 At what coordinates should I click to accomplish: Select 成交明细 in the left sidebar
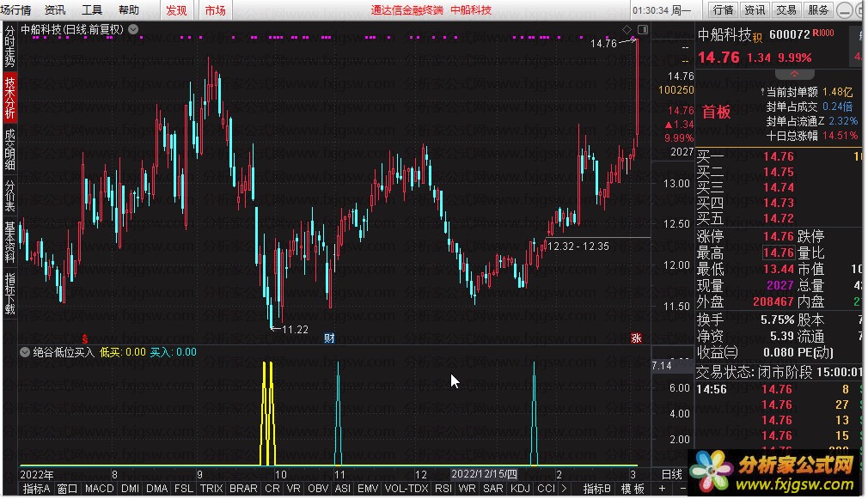[10, 149]
